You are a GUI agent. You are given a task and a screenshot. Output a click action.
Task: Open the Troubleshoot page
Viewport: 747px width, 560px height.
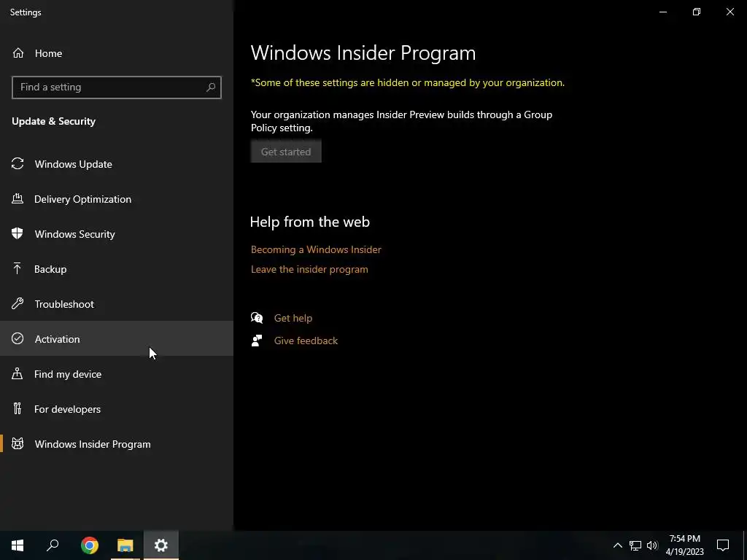point(117,304)
